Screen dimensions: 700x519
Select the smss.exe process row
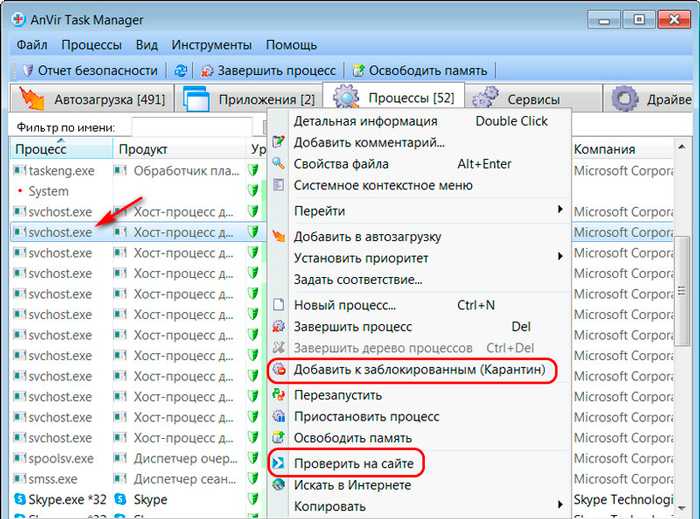pos(138,479)
